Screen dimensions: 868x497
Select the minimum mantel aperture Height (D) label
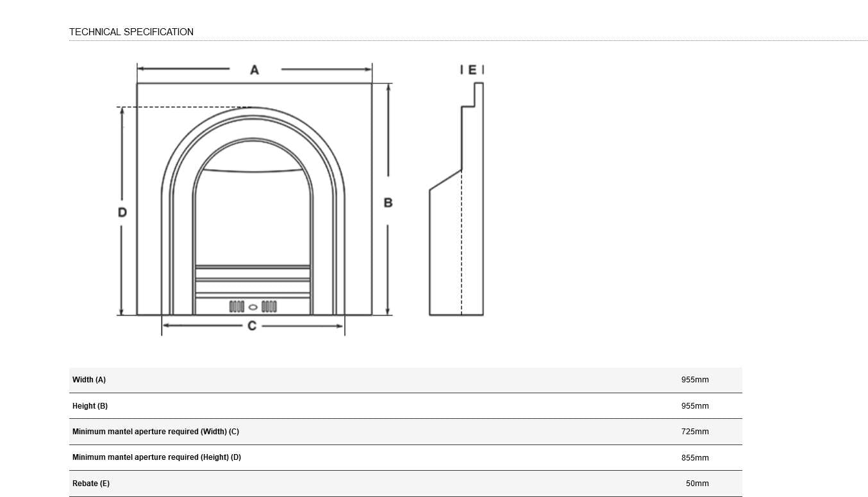[156, 457]
